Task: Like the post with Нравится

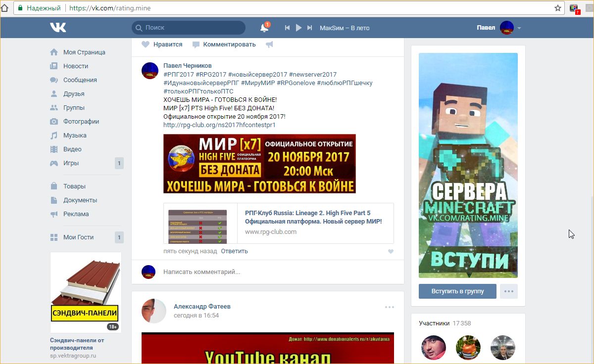Action: pyautogui.click(x=162, y=44)
